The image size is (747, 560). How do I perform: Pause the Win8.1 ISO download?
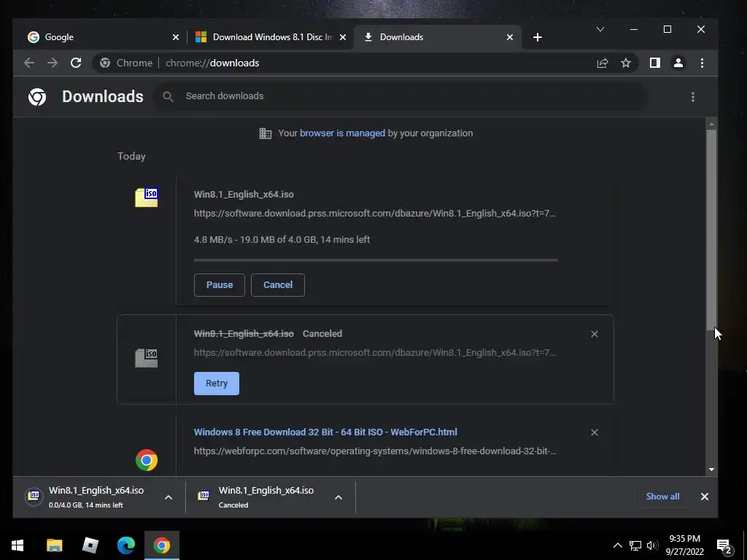[x=219, y=285]
